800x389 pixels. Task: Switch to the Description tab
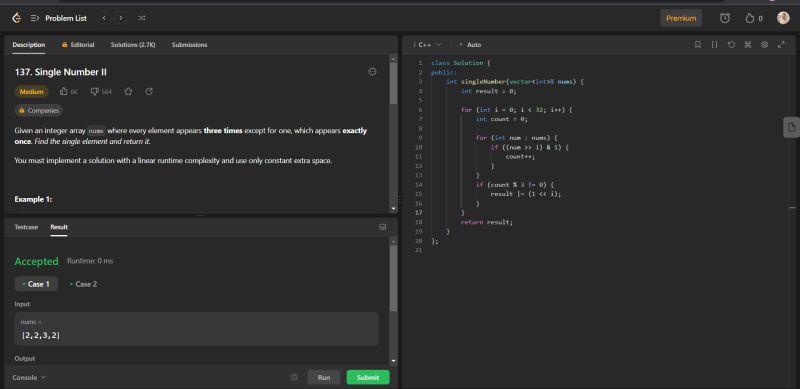(x=29, y=45)
